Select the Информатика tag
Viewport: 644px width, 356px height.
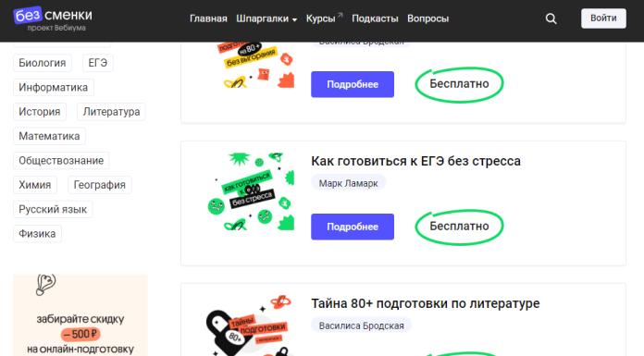(x=54, y=87)
